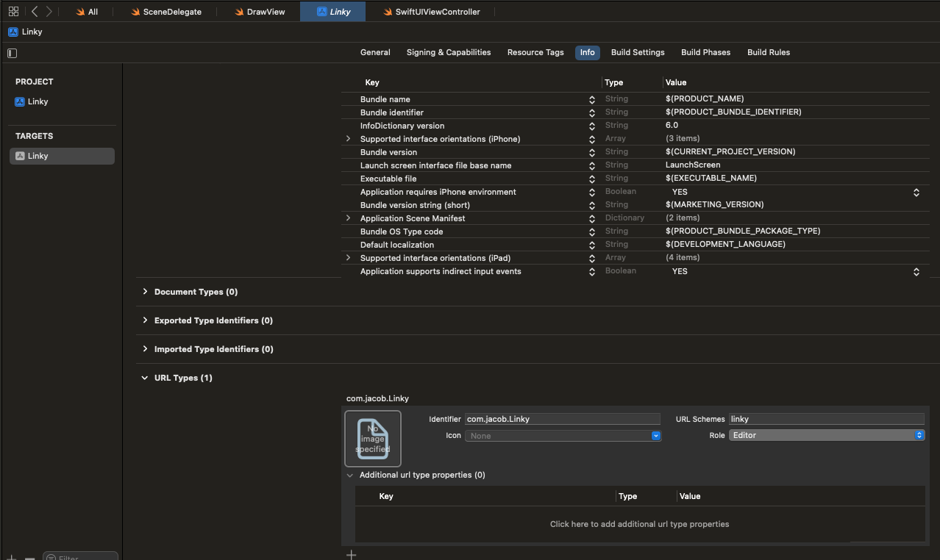Open the Build Phases tab

pos(705,52)
